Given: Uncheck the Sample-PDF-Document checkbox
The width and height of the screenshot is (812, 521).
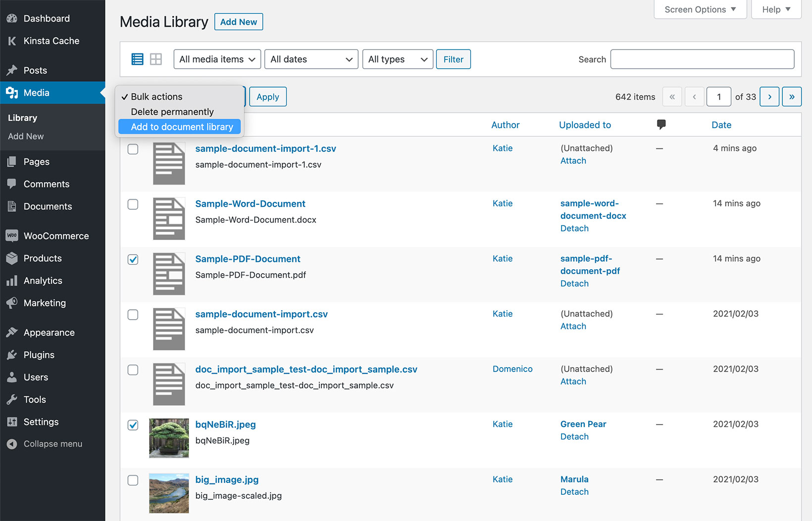Looking at the screenshot, I should [x=133, y=259].
